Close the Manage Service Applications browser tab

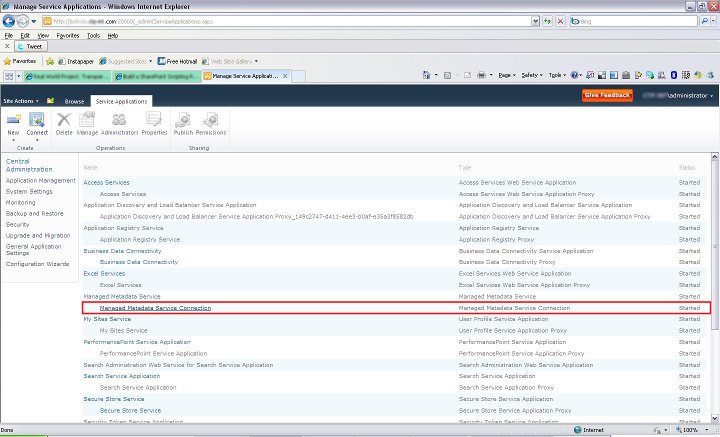point(285,76)
